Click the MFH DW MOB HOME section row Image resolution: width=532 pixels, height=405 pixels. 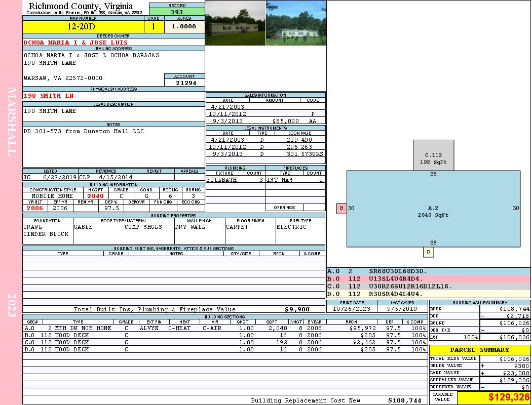(80, 328)
